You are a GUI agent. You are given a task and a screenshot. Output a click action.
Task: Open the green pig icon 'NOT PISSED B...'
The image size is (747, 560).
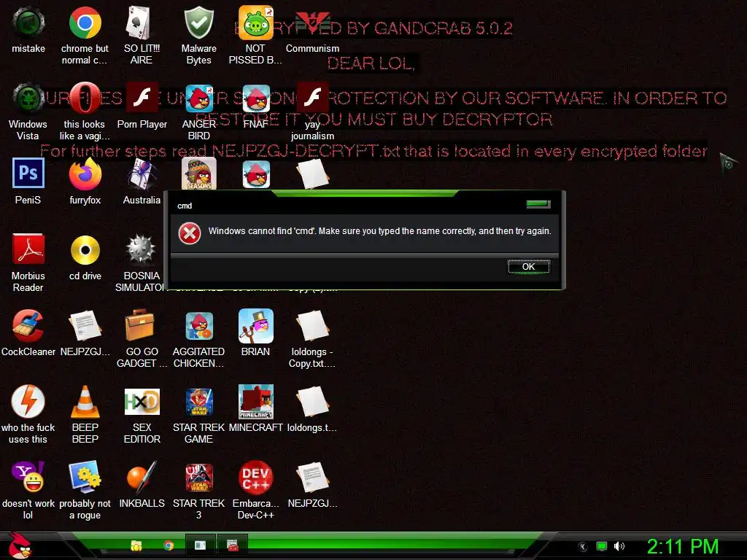255,36
